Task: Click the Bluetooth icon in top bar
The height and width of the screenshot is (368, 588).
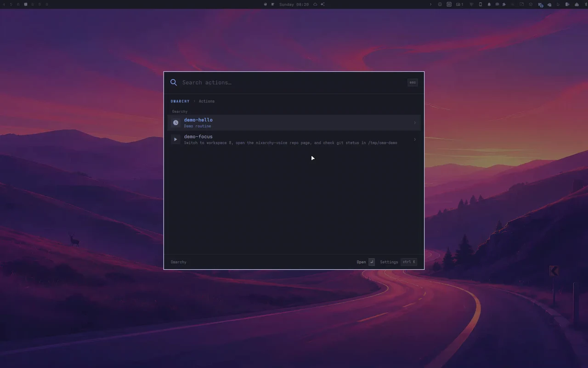Action: click(x=586, y=4)
